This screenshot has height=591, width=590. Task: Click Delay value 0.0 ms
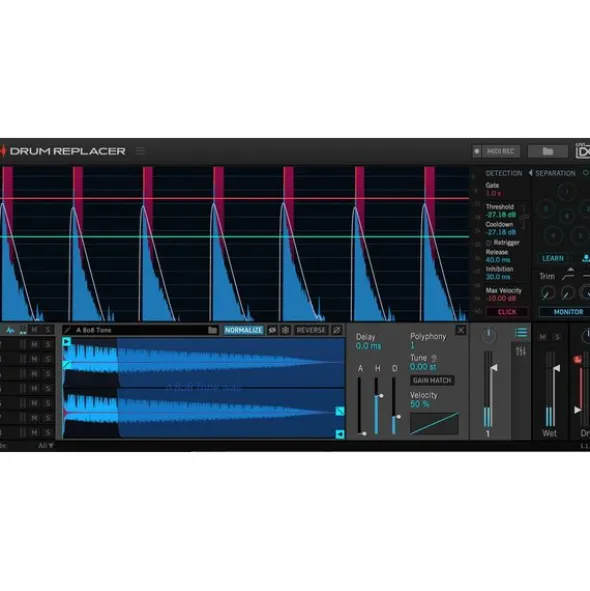coord(368,346)
